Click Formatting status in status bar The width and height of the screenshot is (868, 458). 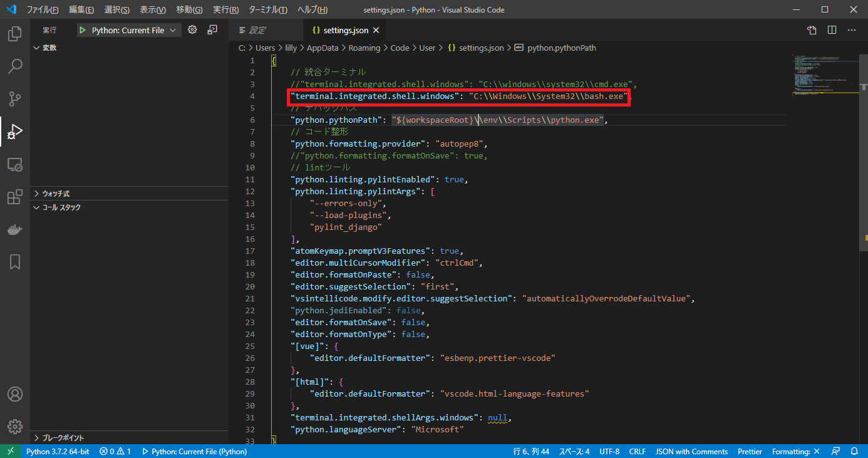(795, 451)
